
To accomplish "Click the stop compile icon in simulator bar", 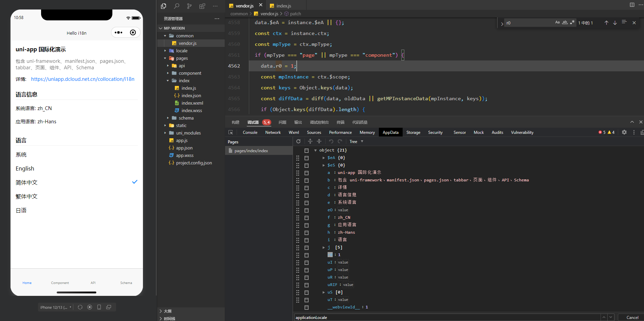I will 90,307.
